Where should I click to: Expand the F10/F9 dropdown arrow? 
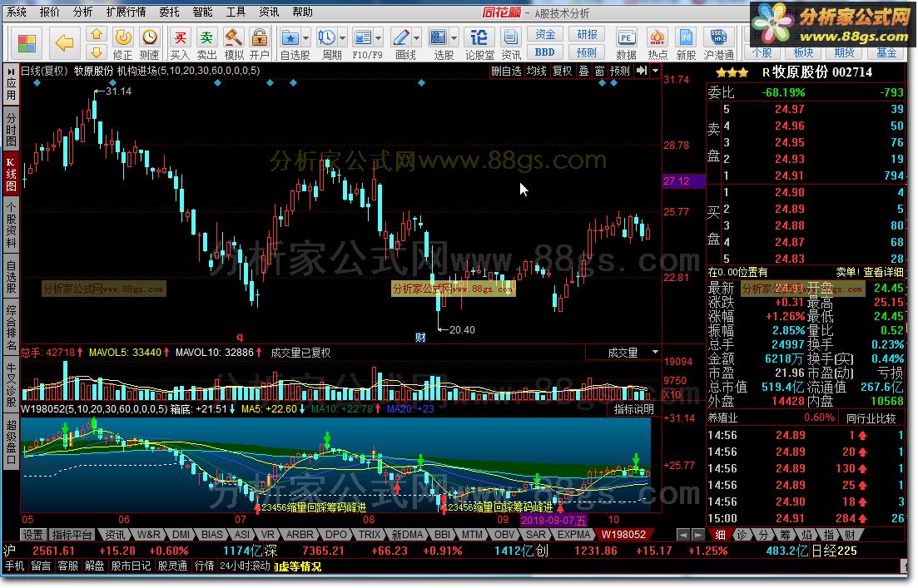tap(378, 38)
